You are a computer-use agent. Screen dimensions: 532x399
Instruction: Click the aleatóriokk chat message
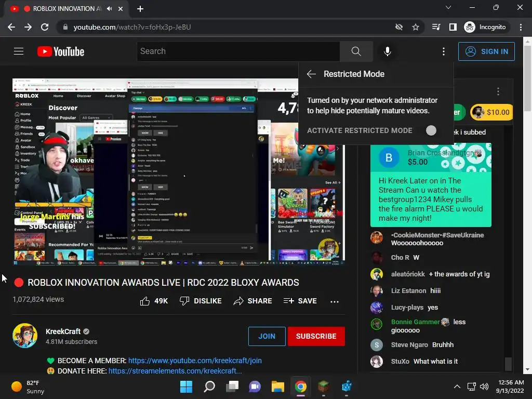pos(459,274)
